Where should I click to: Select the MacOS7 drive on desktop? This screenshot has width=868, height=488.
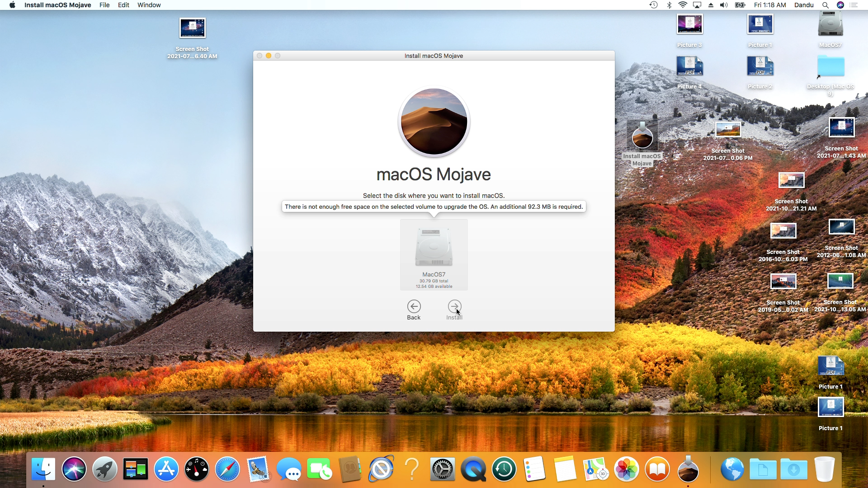tap(830, 24)
